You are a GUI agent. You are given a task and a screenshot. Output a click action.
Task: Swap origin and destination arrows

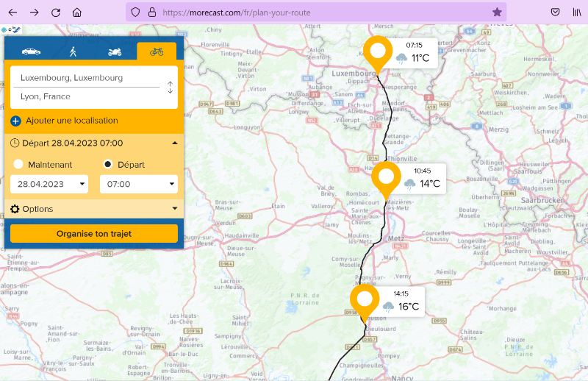(x=170, y=88)
